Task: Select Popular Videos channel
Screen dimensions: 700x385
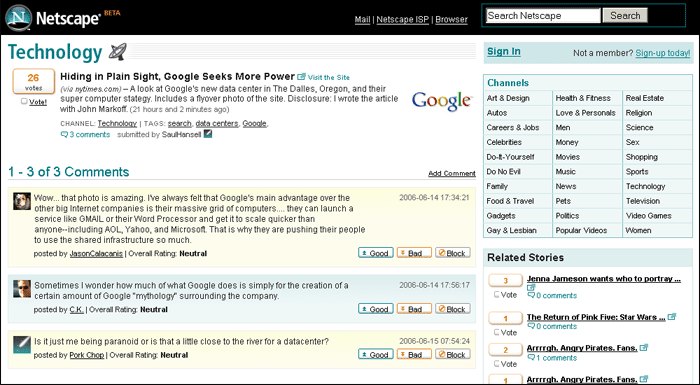Action: [581, 230]
